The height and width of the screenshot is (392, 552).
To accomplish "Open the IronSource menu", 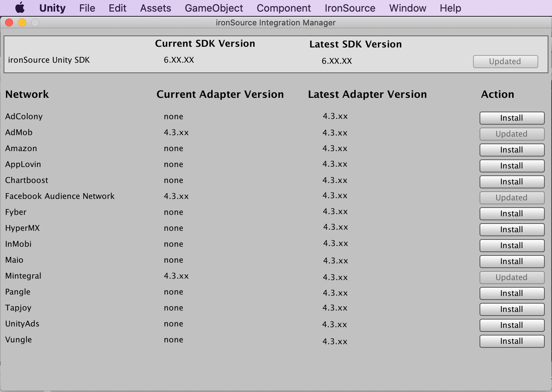I will pyautogui.click(x=350, y=8).
